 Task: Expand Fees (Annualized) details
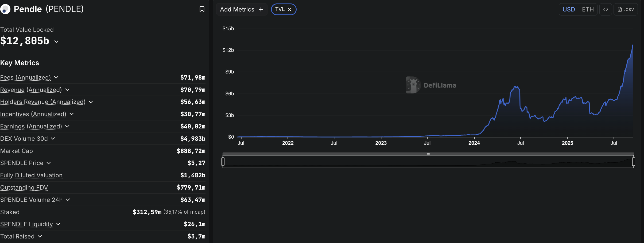pos(56,77)
